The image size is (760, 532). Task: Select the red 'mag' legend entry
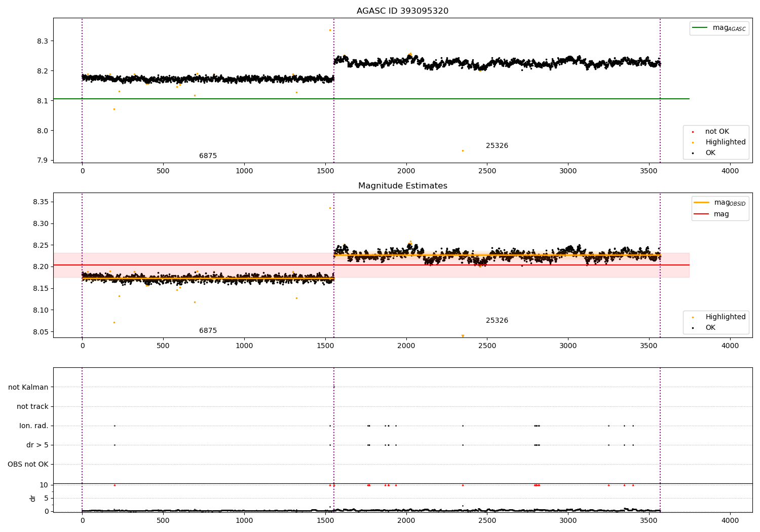point(712,214)
